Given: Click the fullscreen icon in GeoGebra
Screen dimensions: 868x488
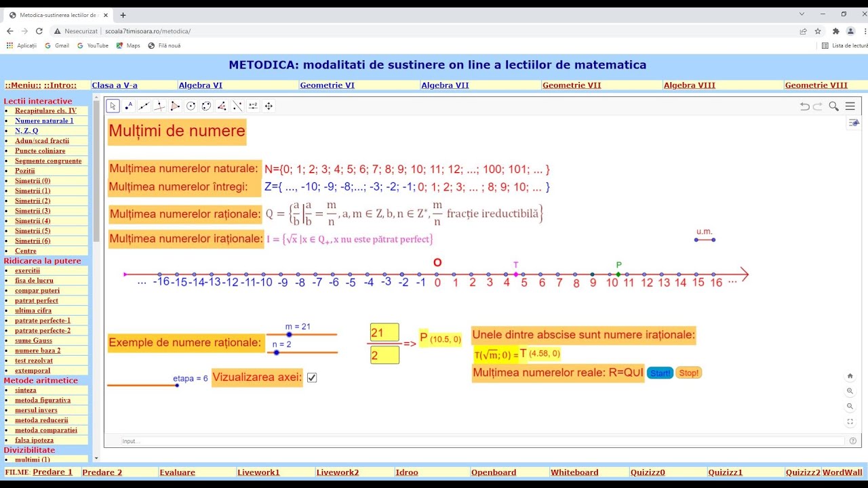Looking at the screenshot, I should pyautogui.click(x=850, y=422).
